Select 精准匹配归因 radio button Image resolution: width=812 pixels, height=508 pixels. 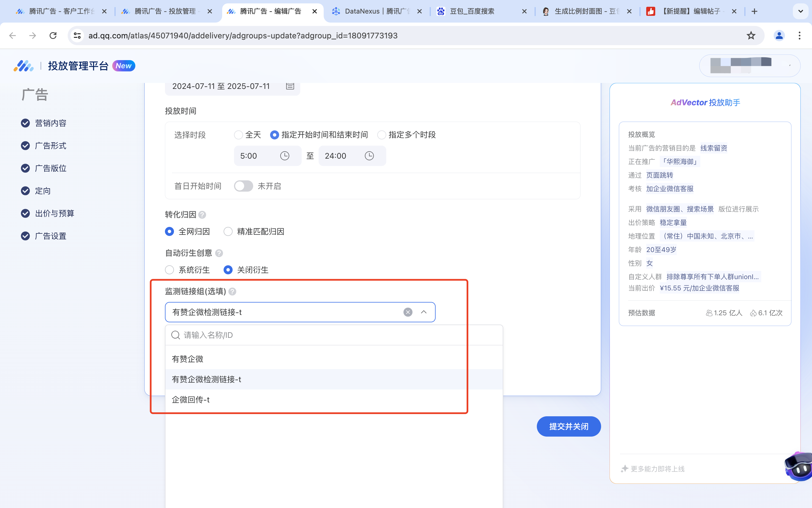pos(228,231)
